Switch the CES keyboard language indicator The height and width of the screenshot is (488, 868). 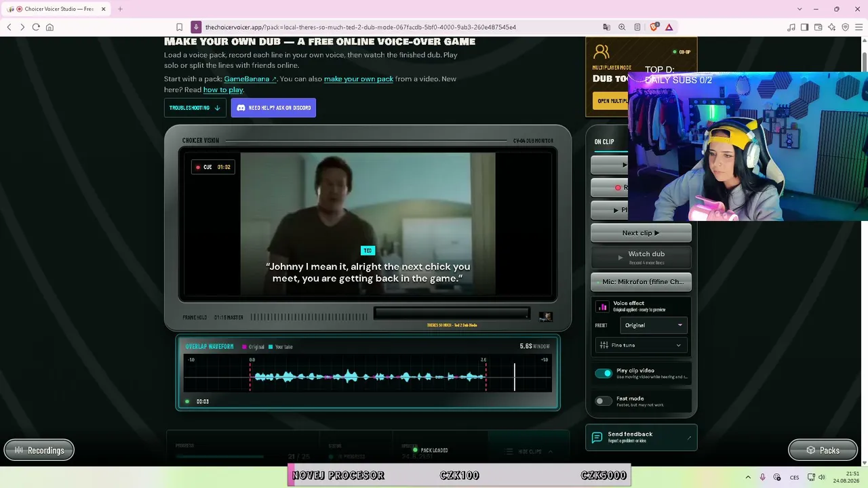pyautogui.click(x=794, y=477)
